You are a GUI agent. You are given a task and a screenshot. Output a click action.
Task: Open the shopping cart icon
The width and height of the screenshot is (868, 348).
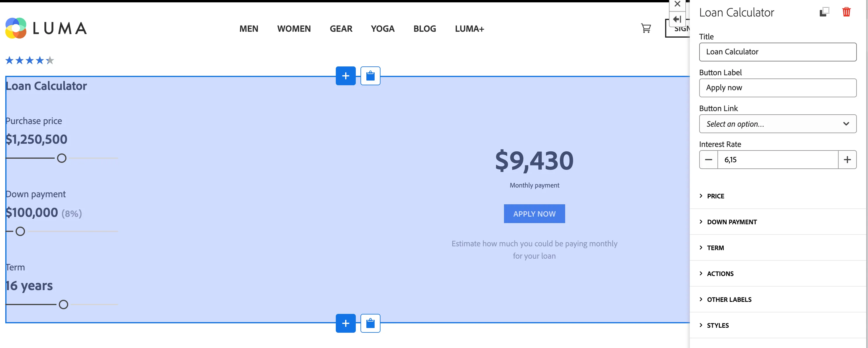click(x=646, y=28)
